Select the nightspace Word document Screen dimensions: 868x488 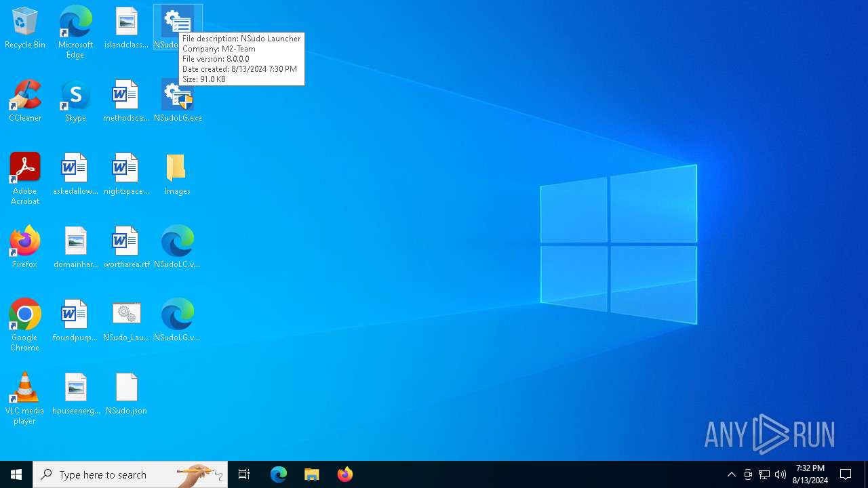tap(126, 174)
